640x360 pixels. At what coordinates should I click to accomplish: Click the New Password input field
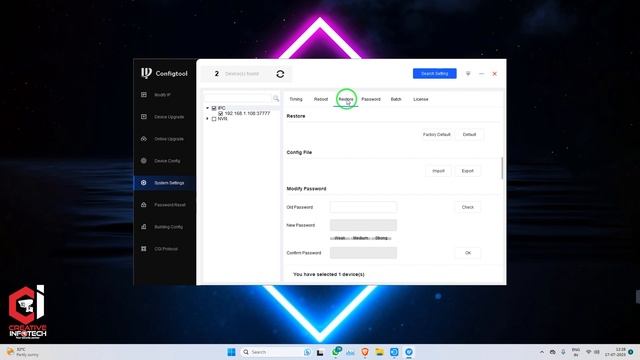363,225
